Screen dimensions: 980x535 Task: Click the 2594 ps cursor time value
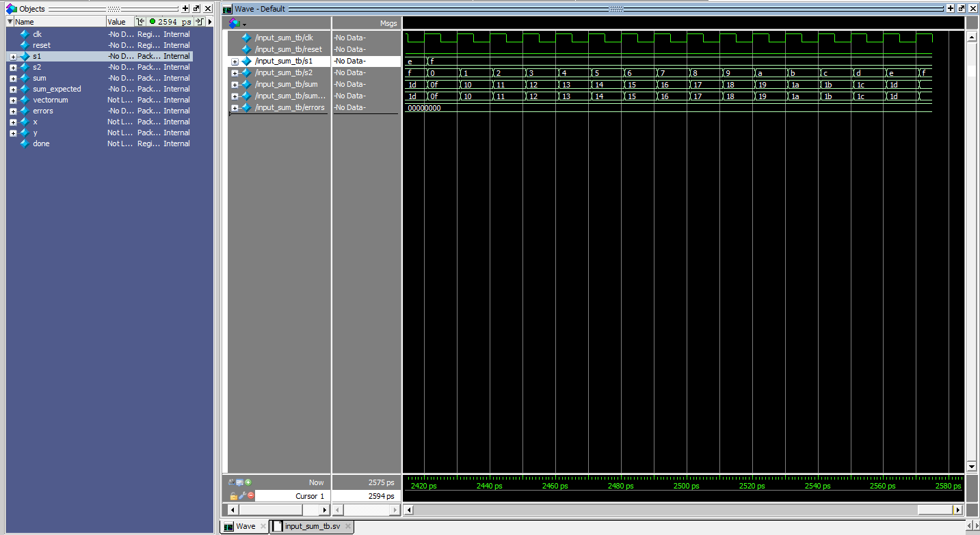pyautogui.click(x=381, y=496)
